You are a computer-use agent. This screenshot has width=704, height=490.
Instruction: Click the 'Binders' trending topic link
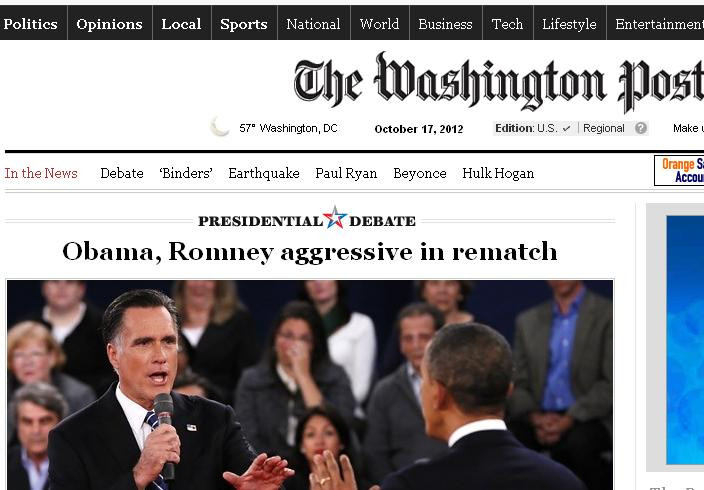coord(186,173)
